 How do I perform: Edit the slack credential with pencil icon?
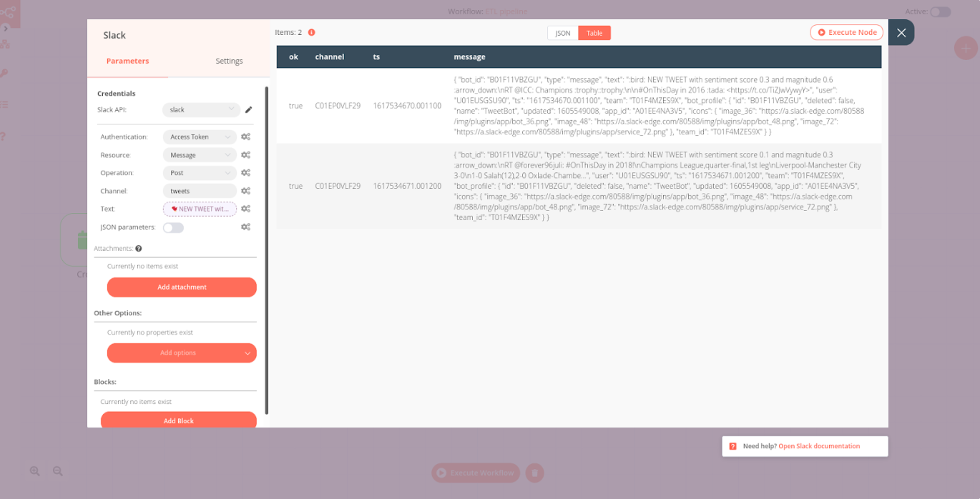[x=248, y=111]
